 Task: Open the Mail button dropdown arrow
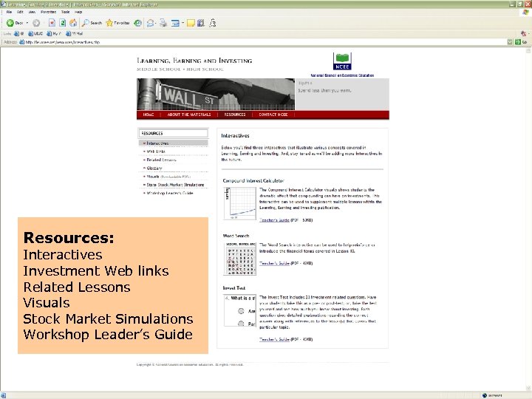click(155, 23)
